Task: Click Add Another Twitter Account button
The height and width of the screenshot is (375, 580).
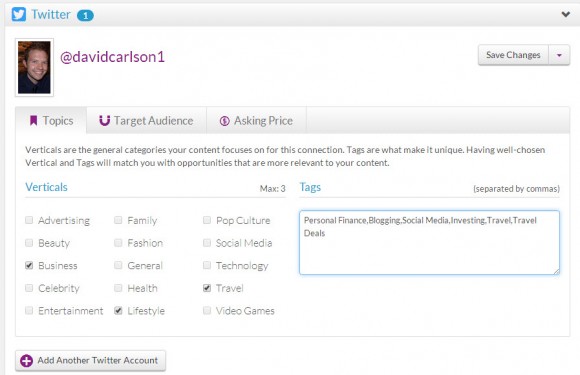Action: click(90, 361)
